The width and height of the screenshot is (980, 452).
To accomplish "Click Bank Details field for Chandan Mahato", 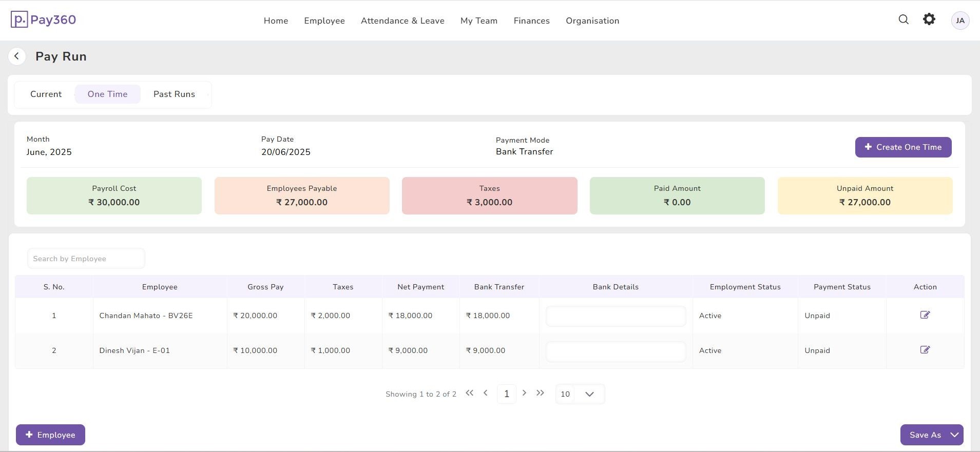I will (x=616, y=316).
